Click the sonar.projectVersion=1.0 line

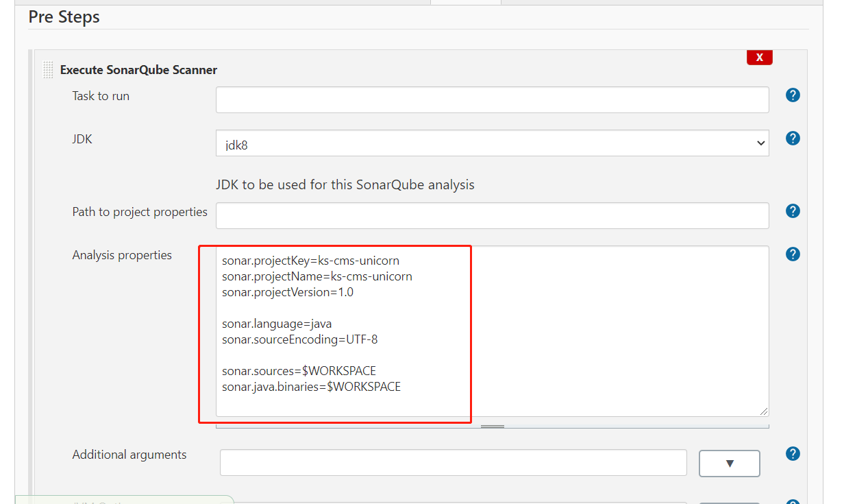[x=288, y=292]
